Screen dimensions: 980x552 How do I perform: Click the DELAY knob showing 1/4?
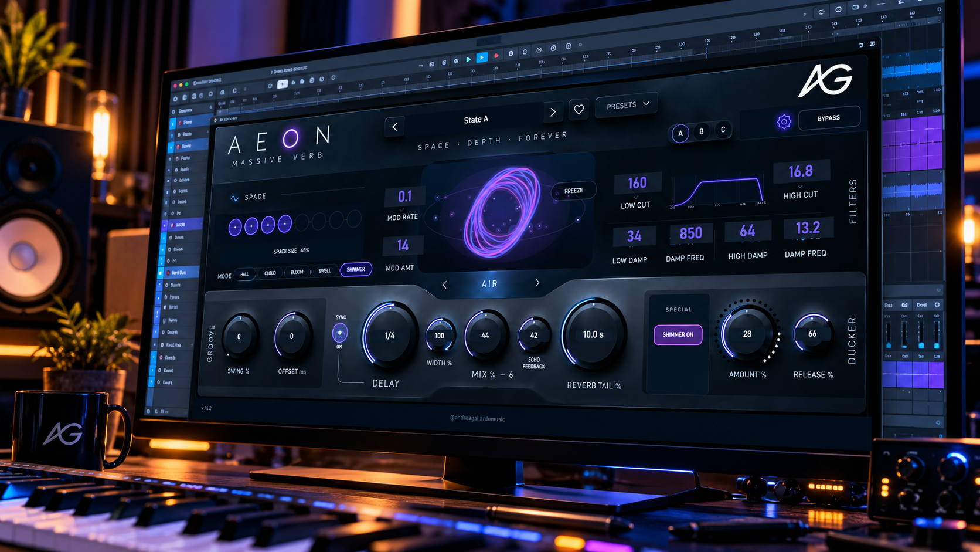click(x=390, y=336)
